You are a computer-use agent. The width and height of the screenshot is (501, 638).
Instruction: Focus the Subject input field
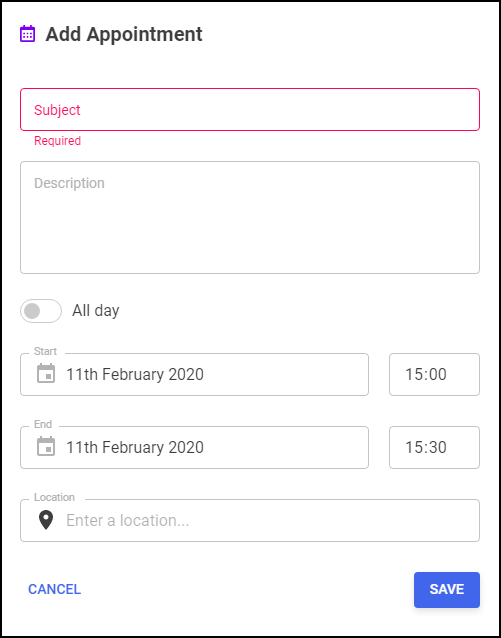pyautogui.click(x=250, y=110)
